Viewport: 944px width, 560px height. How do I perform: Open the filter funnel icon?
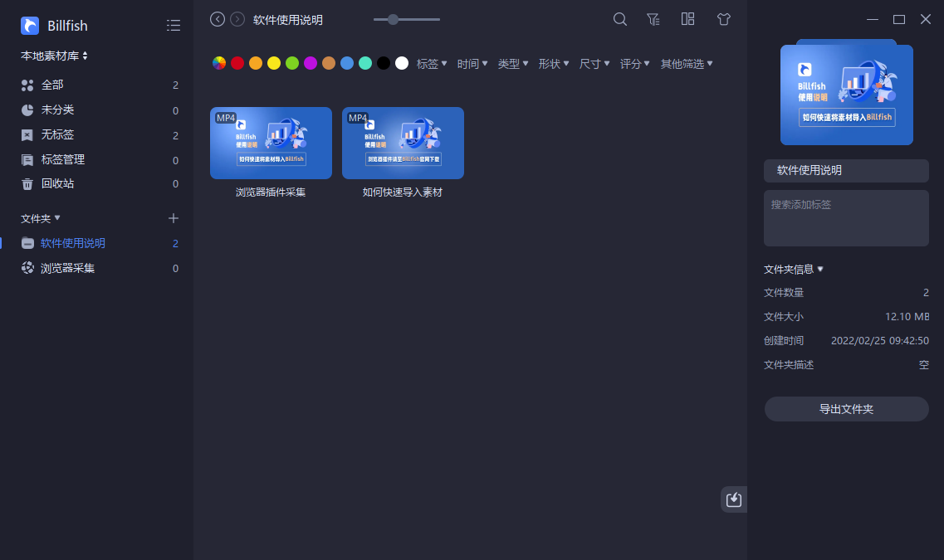click(653, 19)
